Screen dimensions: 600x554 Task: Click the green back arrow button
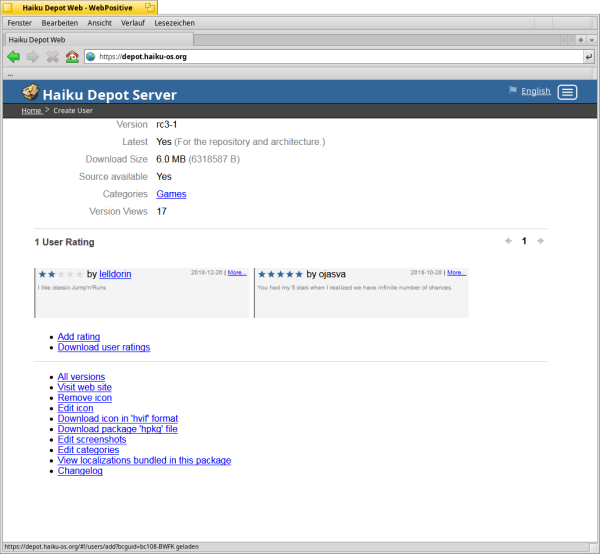click(14, 57)
